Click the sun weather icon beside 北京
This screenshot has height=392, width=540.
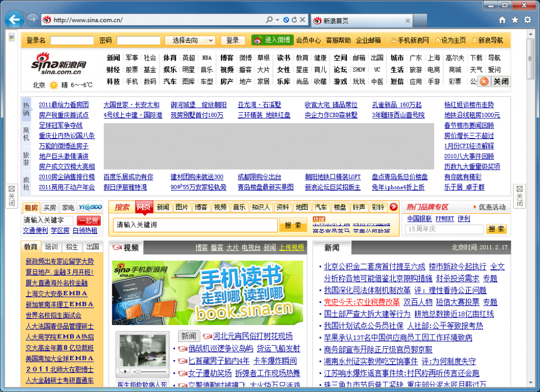[x=53, y=84]
